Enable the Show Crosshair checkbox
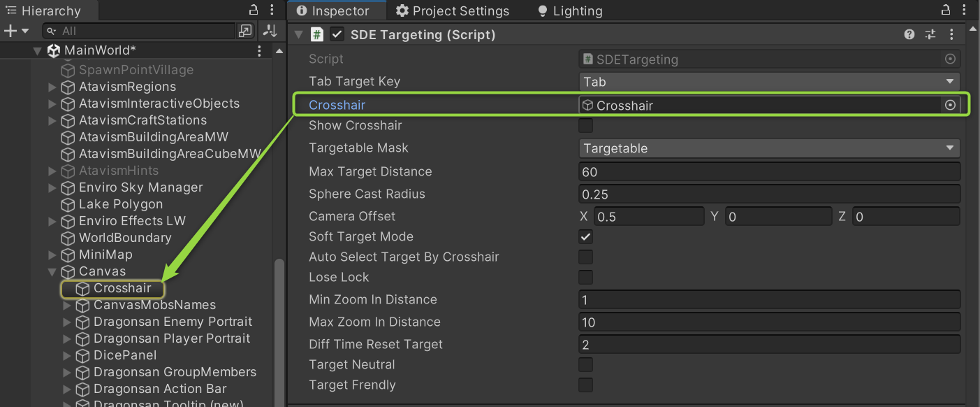 coord(586,126)
